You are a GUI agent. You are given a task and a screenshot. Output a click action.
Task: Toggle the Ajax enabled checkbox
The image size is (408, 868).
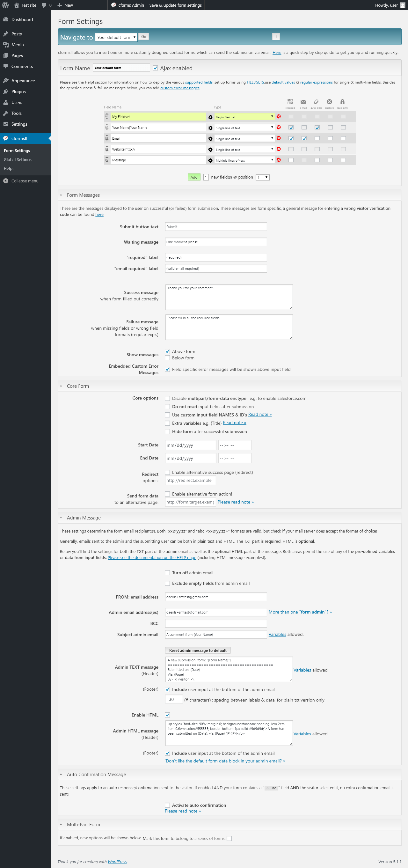coord(155,68)
